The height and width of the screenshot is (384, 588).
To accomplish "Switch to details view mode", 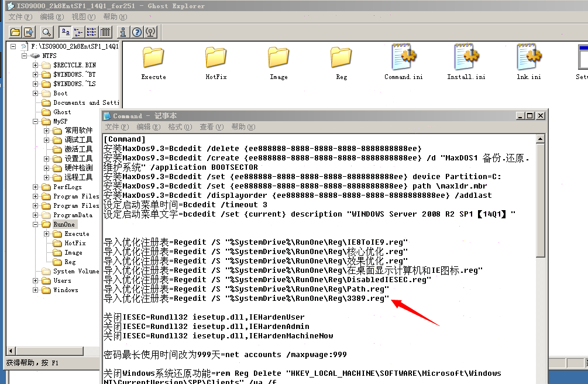I will pos(105,32).
